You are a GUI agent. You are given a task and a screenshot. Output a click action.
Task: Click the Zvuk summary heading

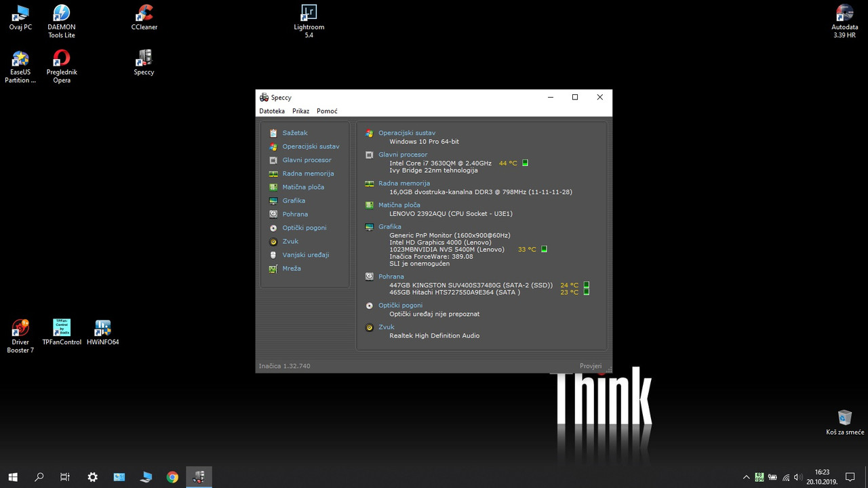387,327
